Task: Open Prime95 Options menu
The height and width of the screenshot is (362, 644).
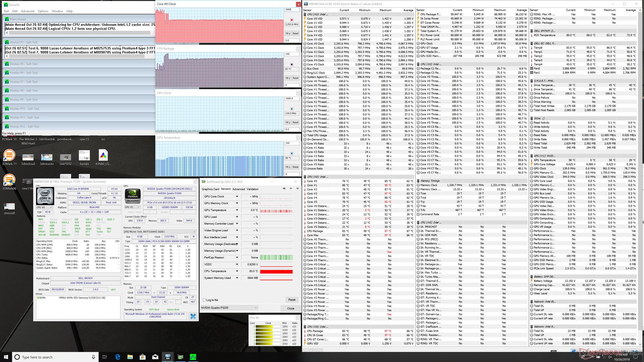Action: click(x=43, y=11)
